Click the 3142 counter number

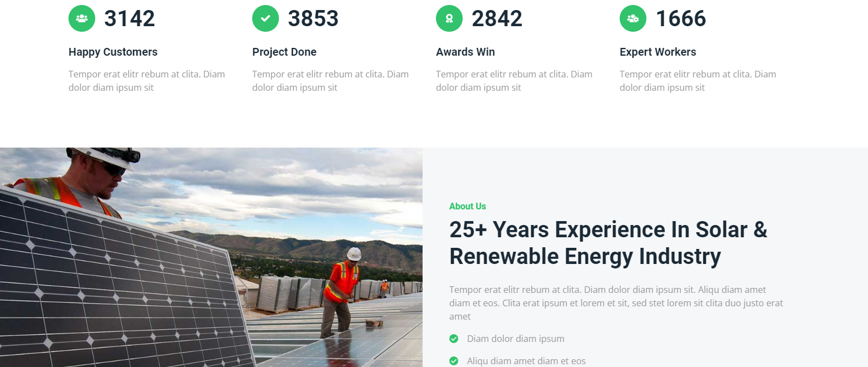tap(129, 18)
